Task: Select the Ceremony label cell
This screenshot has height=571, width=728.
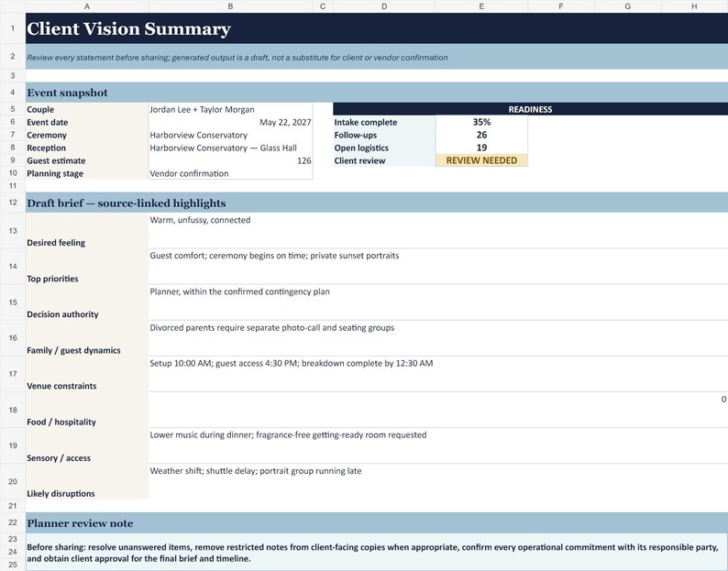Action: (x=87, y=135)
